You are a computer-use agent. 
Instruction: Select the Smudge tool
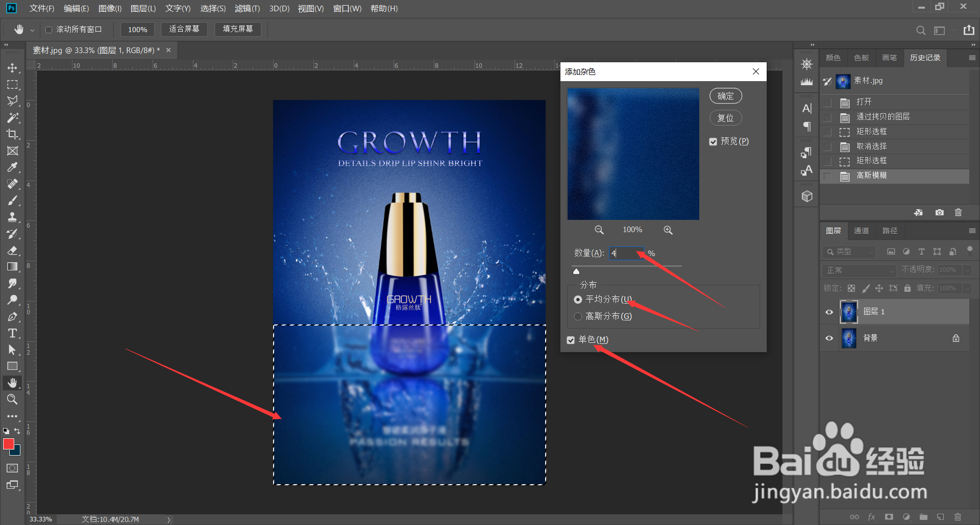point(12,283)
